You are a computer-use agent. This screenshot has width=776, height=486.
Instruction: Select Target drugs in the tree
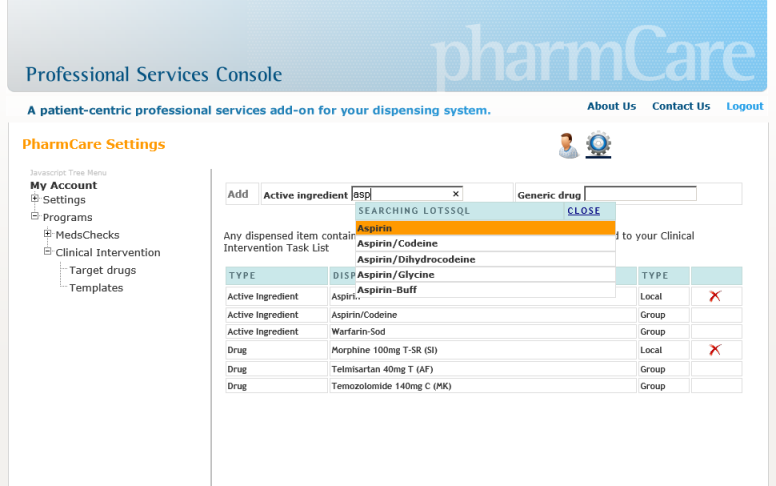point(102,270)
